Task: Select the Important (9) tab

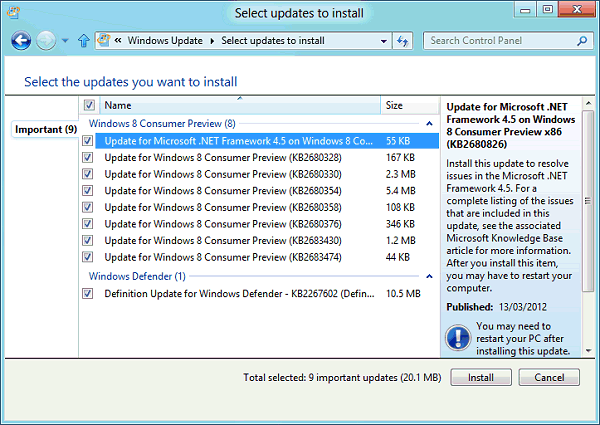Action: [46, 129]
